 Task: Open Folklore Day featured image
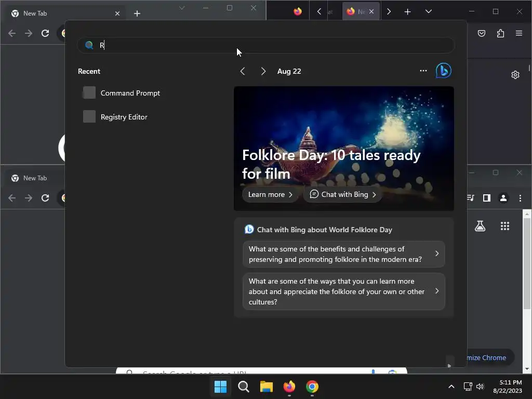tap(344, 148)
